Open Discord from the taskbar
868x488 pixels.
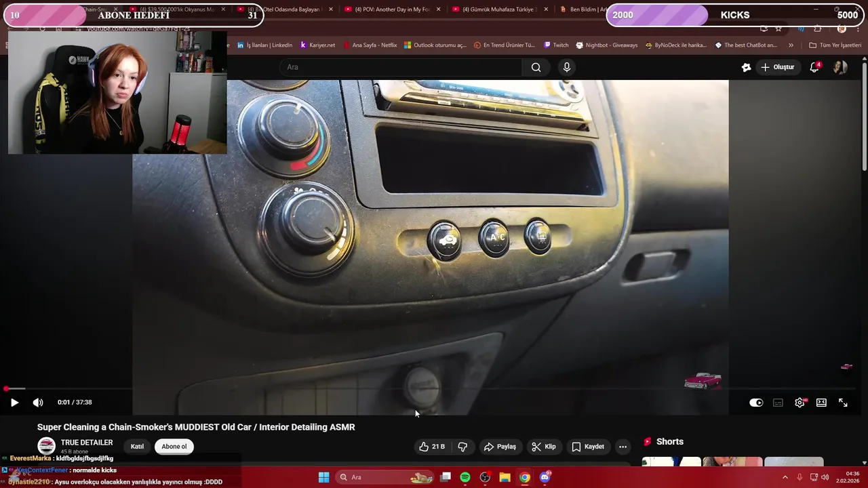[545, 477]
